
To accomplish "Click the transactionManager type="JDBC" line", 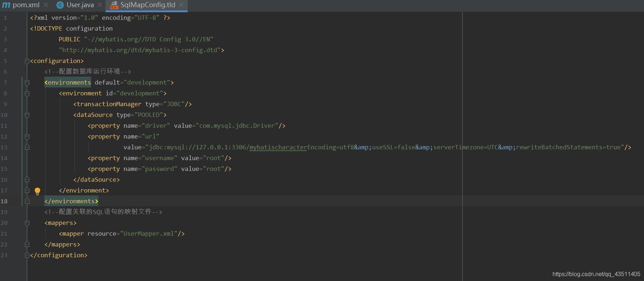I will (x=133, y=104).
